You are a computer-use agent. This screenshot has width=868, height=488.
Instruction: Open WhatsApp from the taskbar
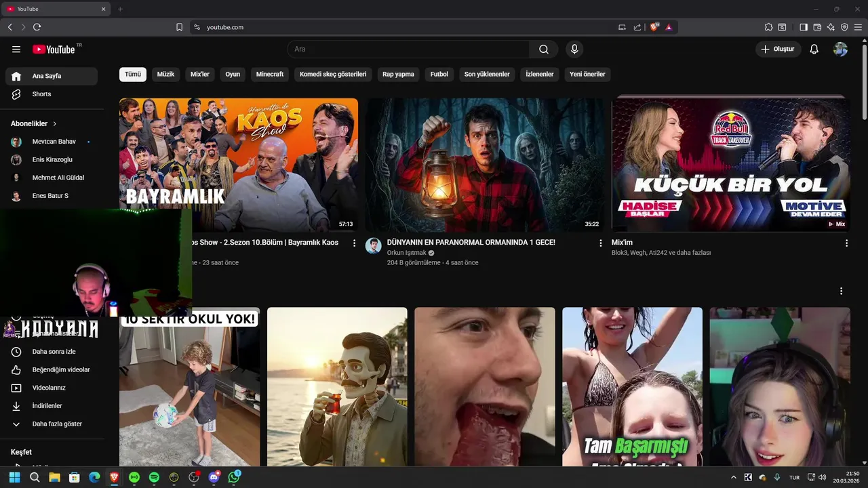pyautogui.click(x=234, y=477)
